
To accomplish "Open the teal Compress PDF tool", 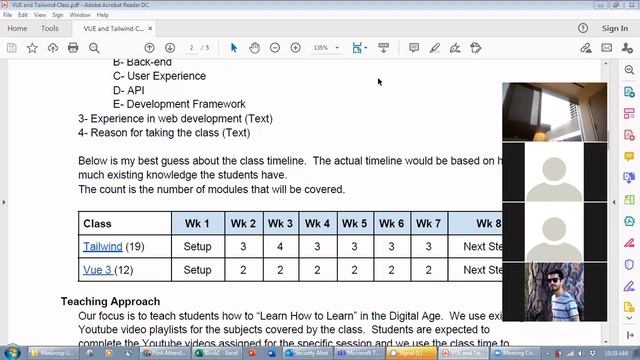I will pos(629,221).
